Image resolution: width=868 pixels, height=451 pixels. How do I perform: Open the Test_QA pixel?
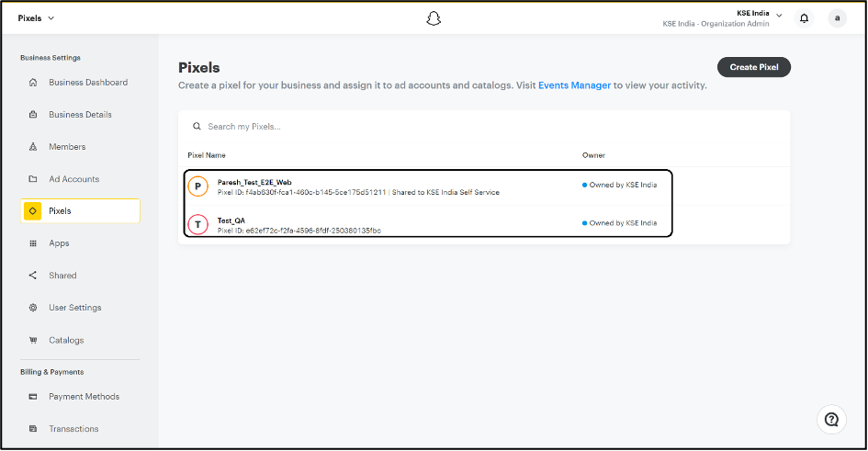[231, 220]
